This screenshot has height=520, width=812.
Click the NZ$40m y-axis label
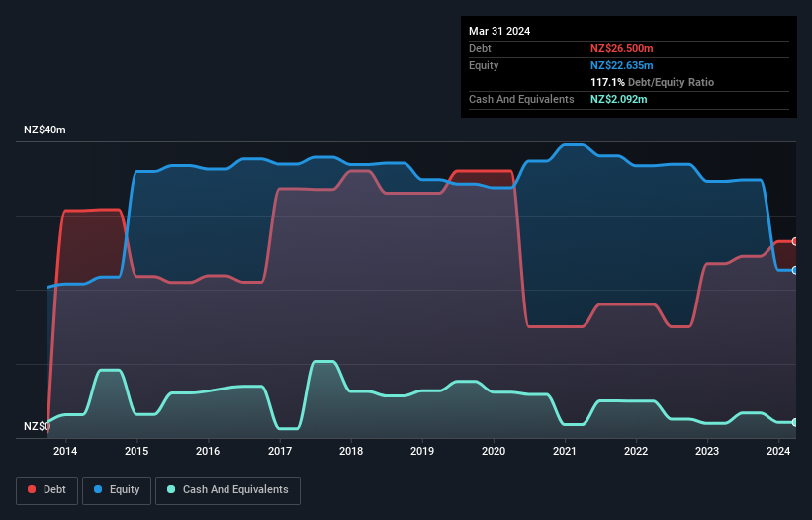point(45,130)
